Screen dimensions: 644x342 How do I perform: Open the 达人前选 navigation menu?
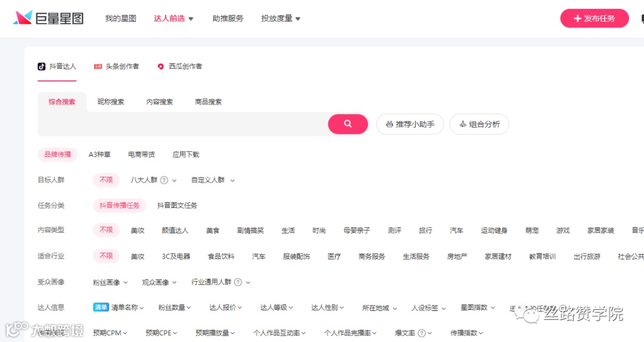[174, 19]
